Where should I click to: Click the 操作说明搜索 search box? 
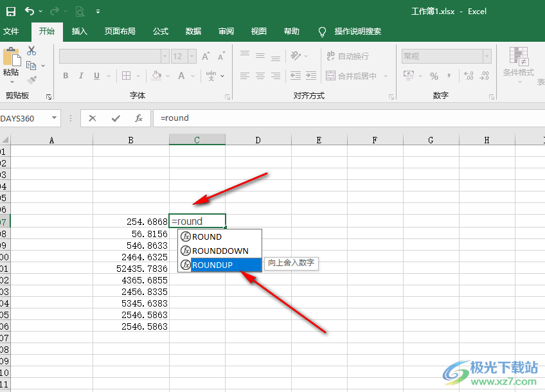coord(357,31)
